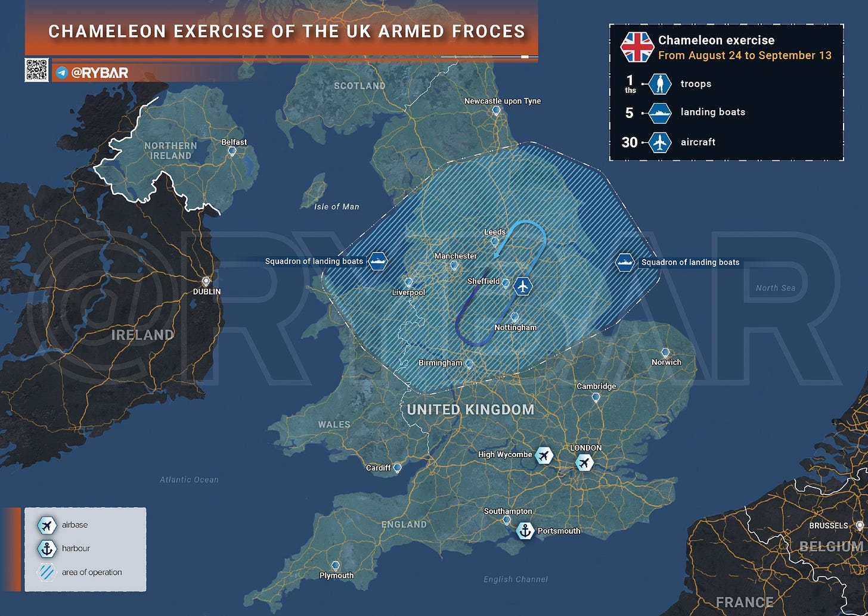Click the 'Isle of Man' label

[337, 207]
